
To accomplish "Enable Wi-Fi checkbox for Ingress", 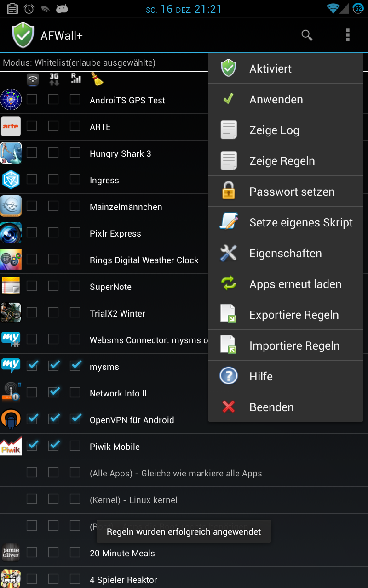I will point(32,180).
